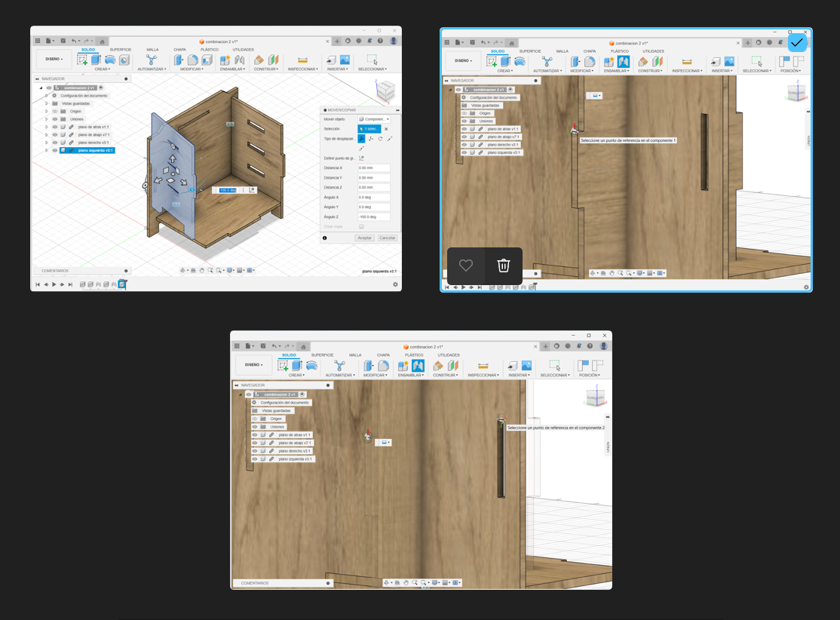Click 'Ángulo Z' field showing -100.0 deg
Viewport: 840px width, 620px height.
click(x=374, y=217)
